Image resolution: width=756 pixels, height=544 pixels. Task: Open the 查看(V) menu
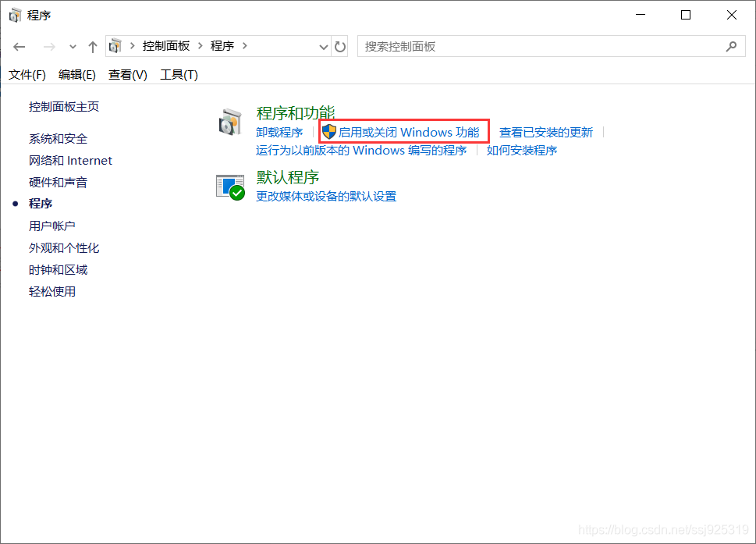point(128,75)
